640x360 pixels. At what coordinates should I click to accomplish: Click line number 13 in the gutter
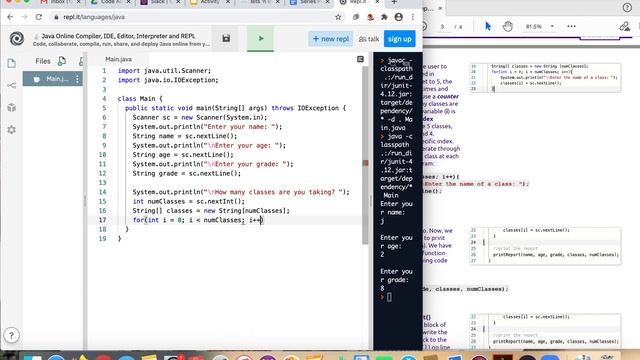coord(102,182)
